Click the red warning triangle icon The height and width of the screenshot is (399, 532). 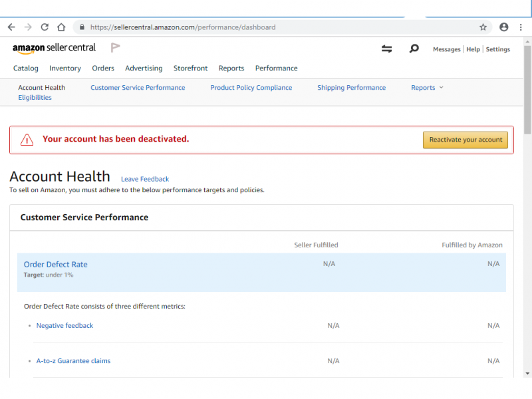[x=27, y=140]
